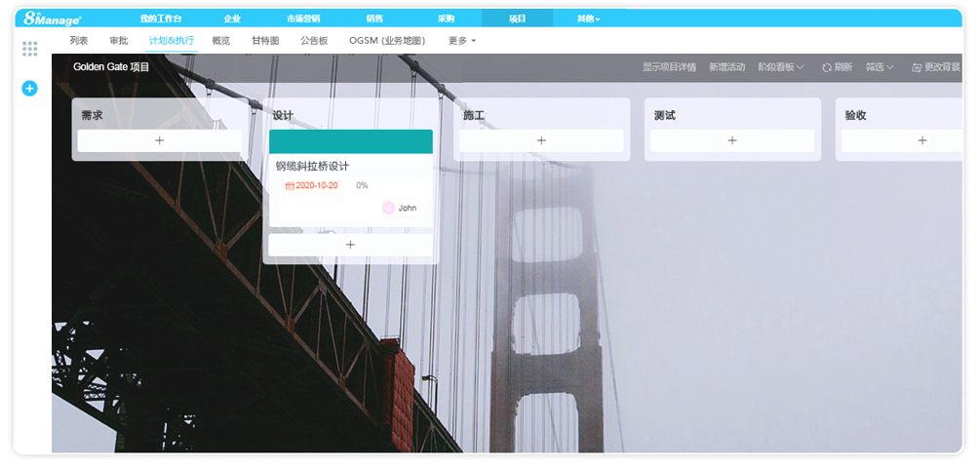This screenshot has width=980, height=469.
Task: Add a card to the 施工 column
Action: (x=541, y=140)
